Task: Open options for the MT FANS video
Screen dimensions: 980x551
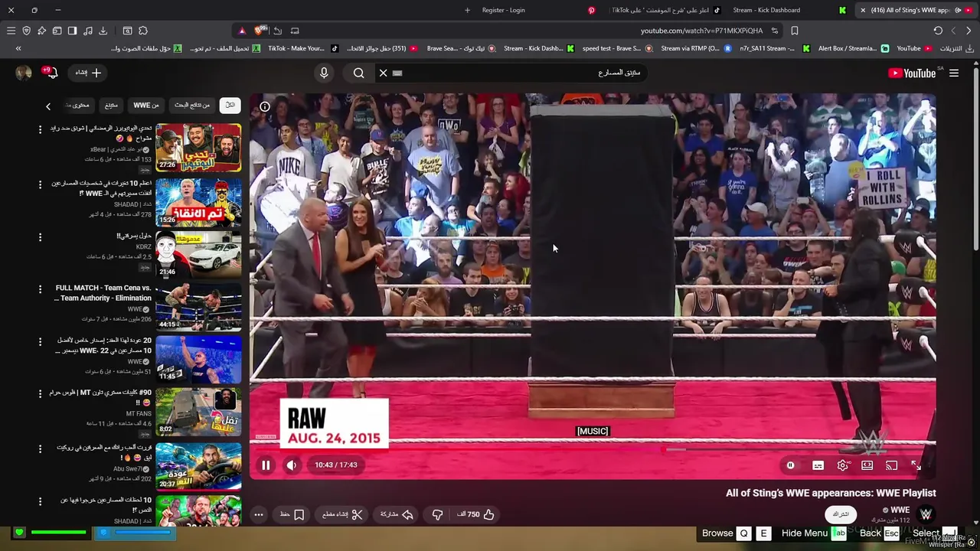Action: [40, 394]
